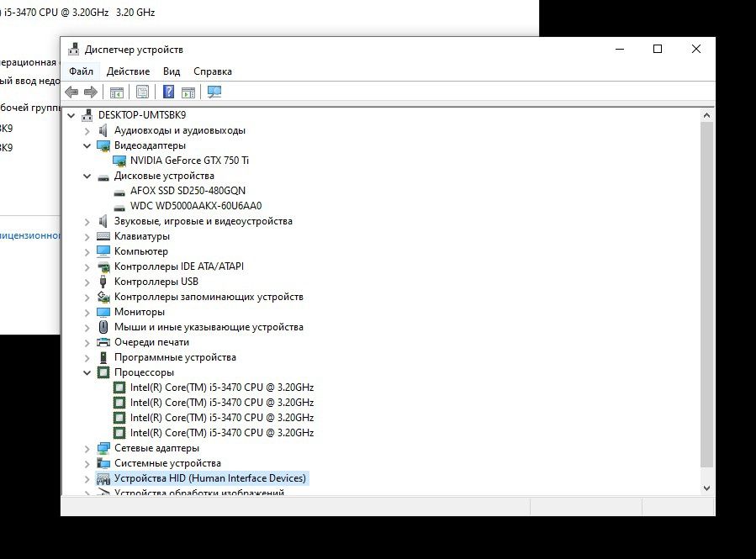Click the Forward arrow toolbar icon
The image size is (756, 559).
click(91, 92)
